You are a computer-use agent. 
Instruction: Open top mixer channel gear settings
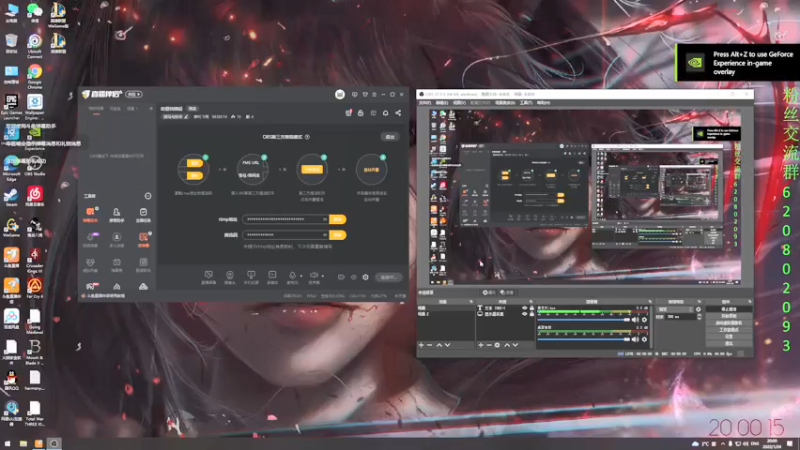[644, 319]
